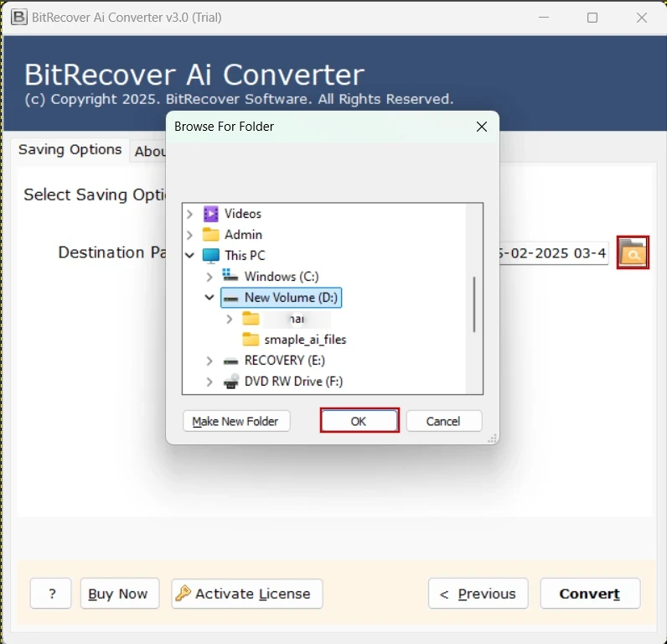Screen dimensions: 667x644
Task: Click the DVD RW Drive (F:) icon
Action: [x=231, y=382]
